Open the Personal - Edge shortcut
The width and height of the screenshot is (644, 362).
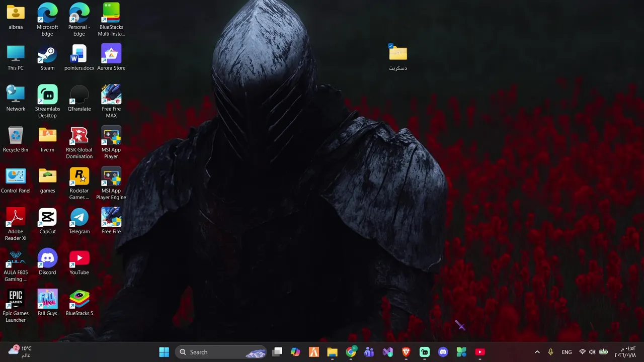coord(79,20)
